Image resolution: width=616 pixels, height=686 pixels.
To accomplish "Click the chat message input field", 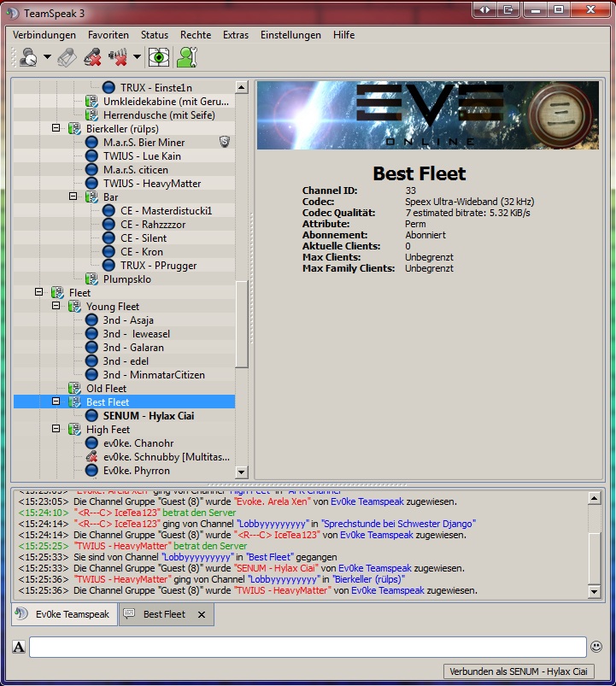I will point(308,647).
